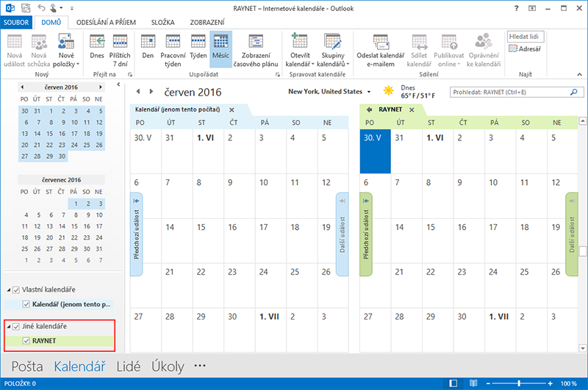The width and height of the screenshot is (588, 390).
Task: Close the RAYNET calendar tab
Action: click(x=412, y=109)
